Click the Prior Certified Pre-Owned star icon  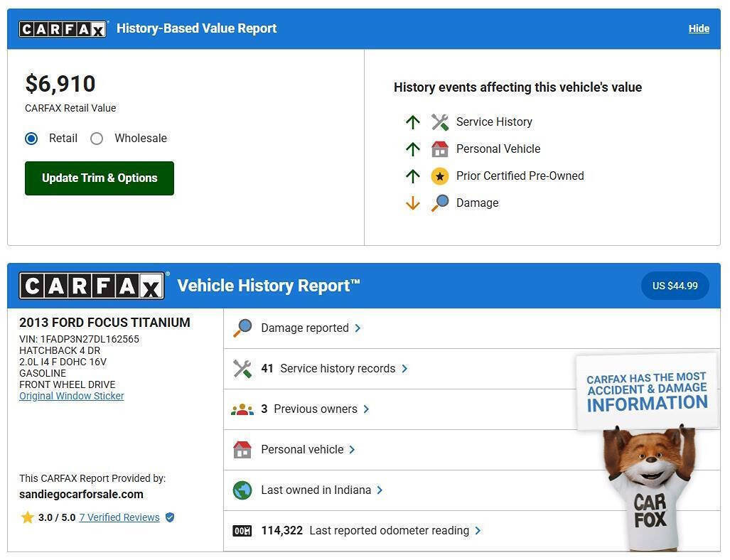click(x=439, y=176)
